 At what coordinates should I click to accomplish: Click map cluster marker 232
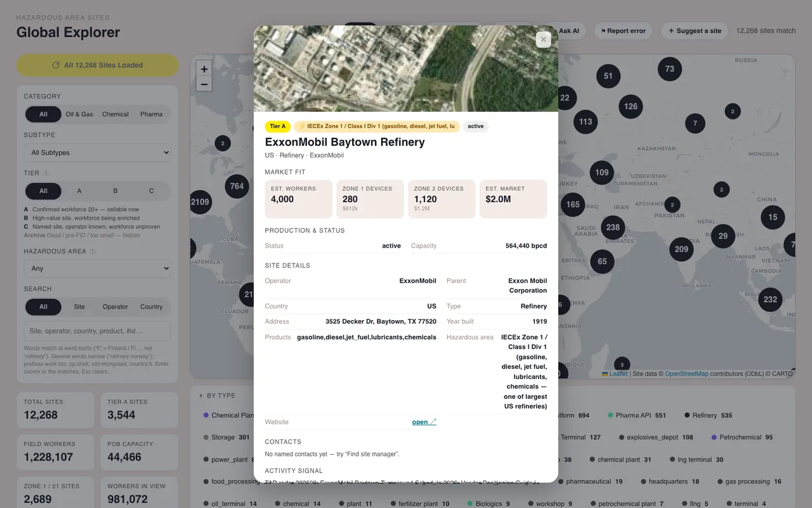pos(770,299)
